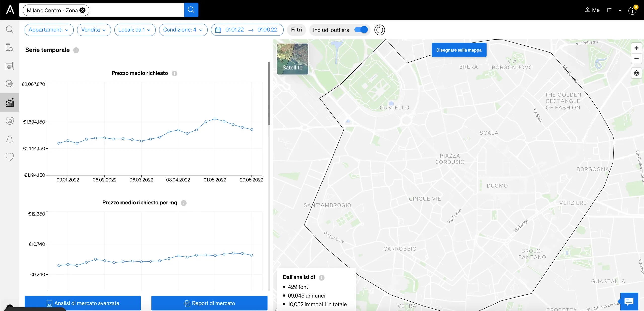Center map on my location
Viewport: 644px width, 311px height.
[636, 73]
